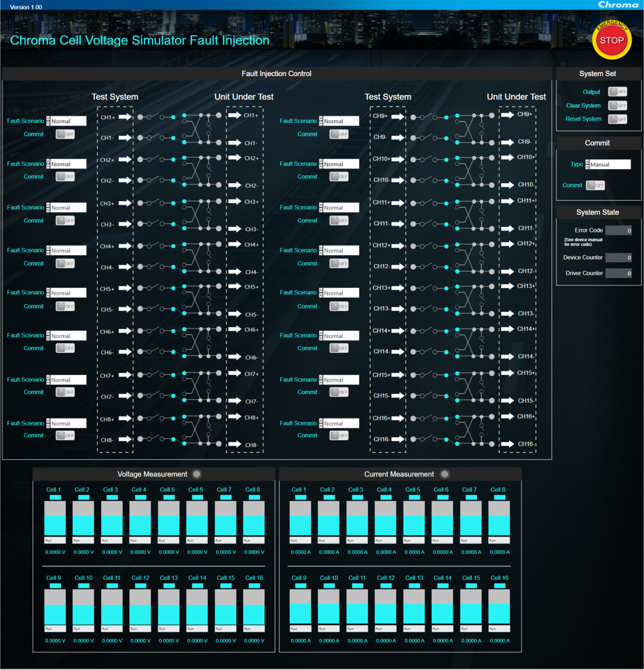Viewport: 644px width, 670px height.
Task: Click the Driver Counter value field
Action: click(x=619, y=273)
